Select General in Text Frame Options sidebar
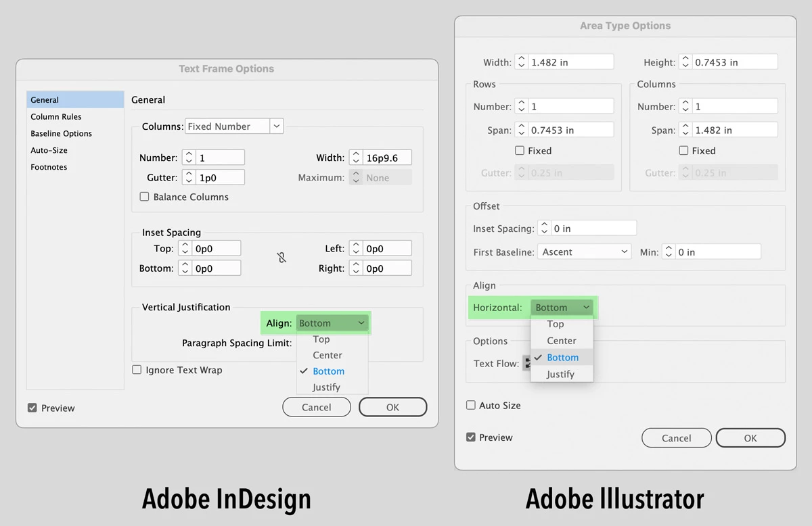The image size is (812, 526). (75, 100)
